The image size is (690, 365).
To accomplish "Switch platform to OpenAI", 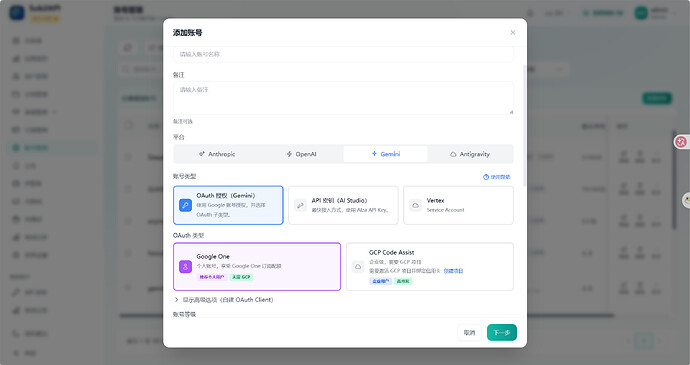I will pos(301,154).
